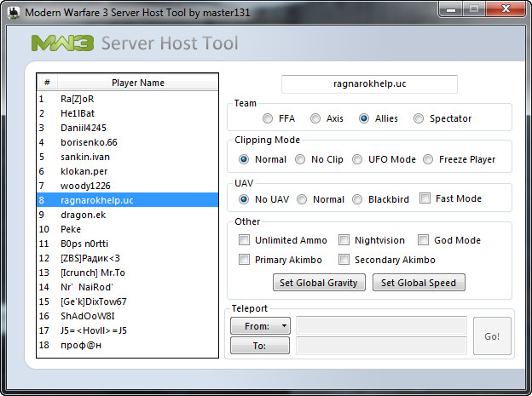Hit the Go! teleport button
Screen dimensions: 532x396
[x=492, y=336]
